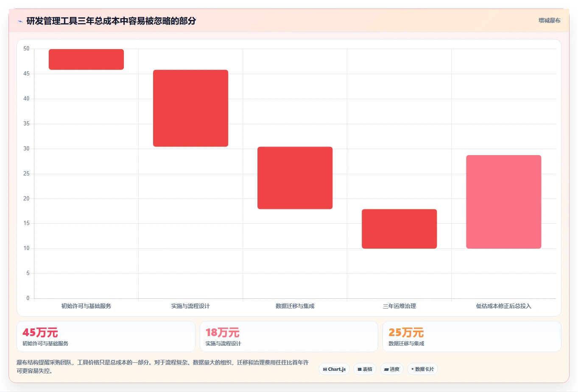Click the 三年运维治理 waterfall bar
578x392 pixels.
coord(399,229)
